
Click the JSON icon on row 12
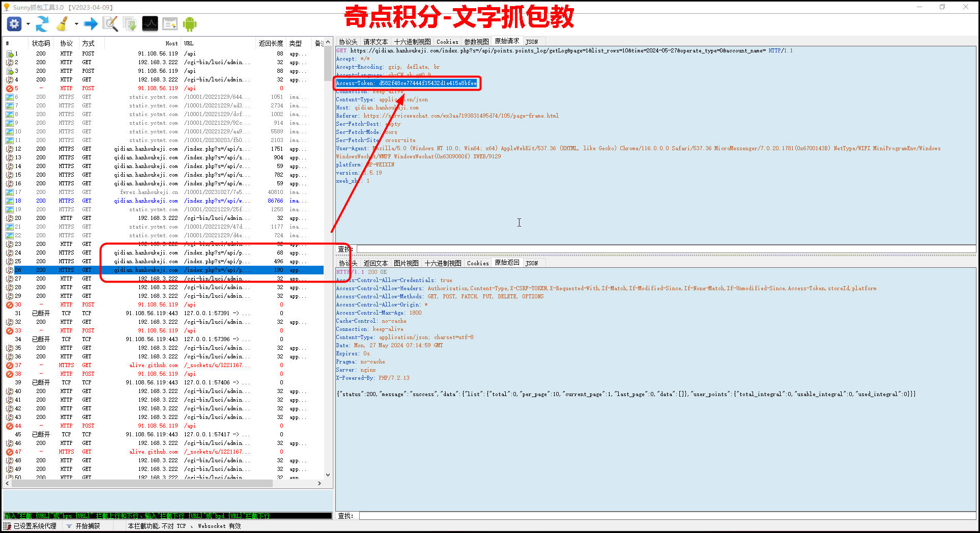(x=10, y=149)
